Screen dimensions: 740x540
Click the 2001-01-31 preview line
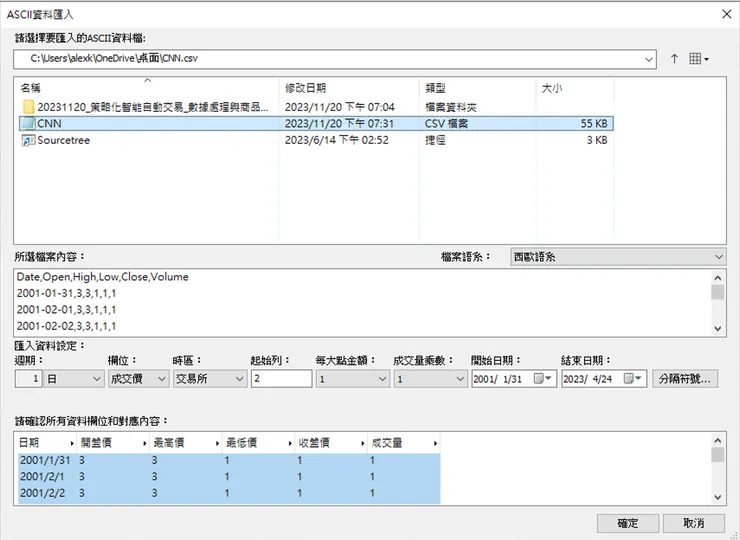click(66, 293)
